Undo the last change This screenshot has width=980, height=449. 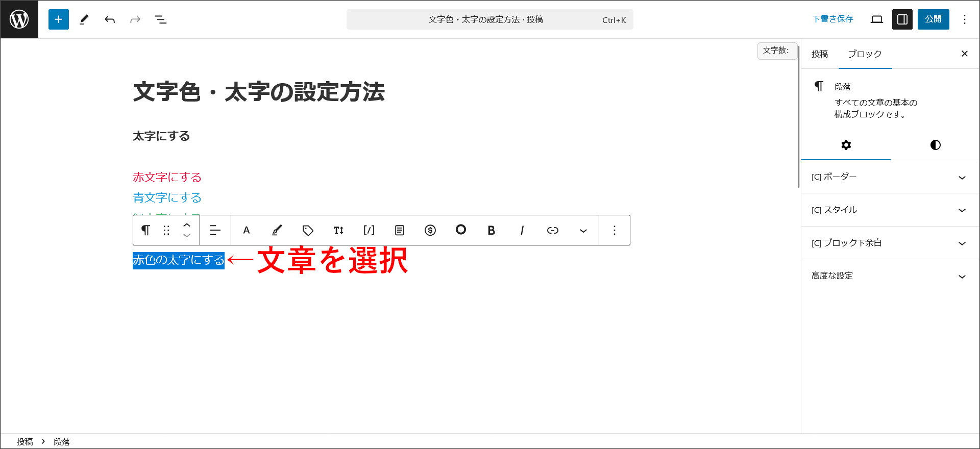coord(110,19)
